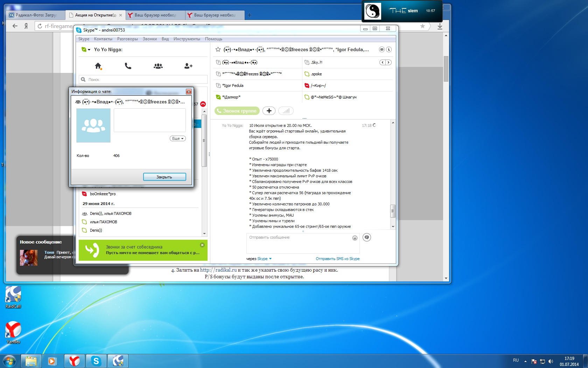Open Инструменты menu
Viewport: 588px width, 368px height.
[187, 39]
